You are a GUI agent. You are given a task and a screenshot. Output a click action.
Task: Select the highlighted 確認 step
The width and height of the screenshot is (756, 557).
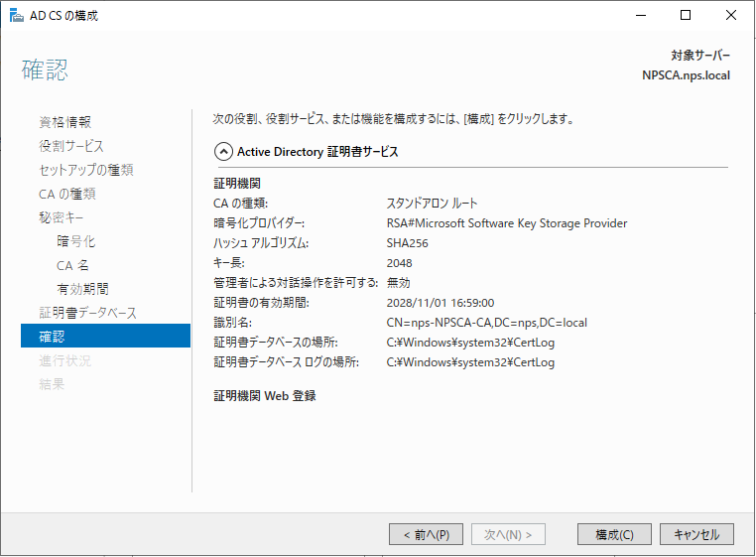(x=105, y=336)
